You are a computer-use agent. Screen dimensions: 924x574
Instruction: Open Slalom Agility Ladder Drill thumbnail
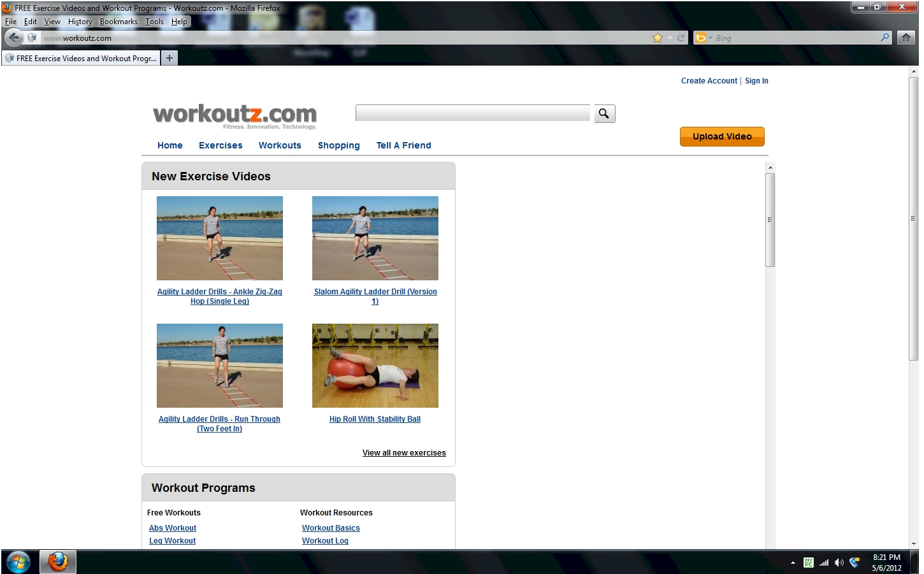(375, 238)
